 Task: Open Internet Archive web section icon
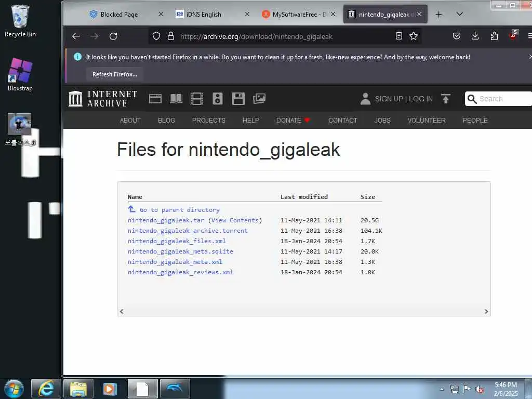pyautogui.click(x=155, y=99)
